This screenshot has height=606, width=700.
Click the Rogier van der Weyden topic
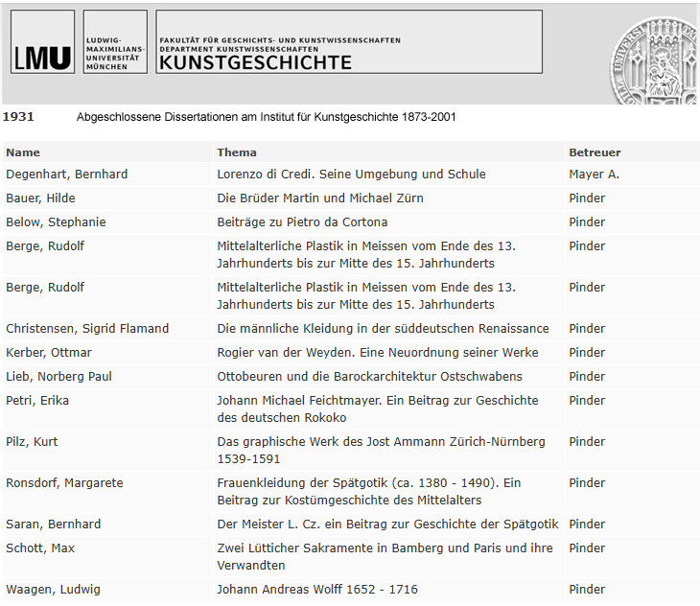[x=378, y=353]
